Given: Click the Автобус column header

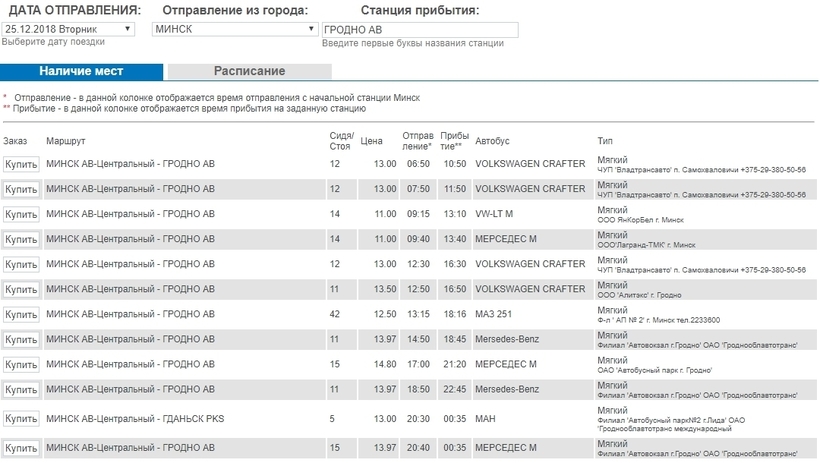Looking at the screenshot, I should 492,141.
